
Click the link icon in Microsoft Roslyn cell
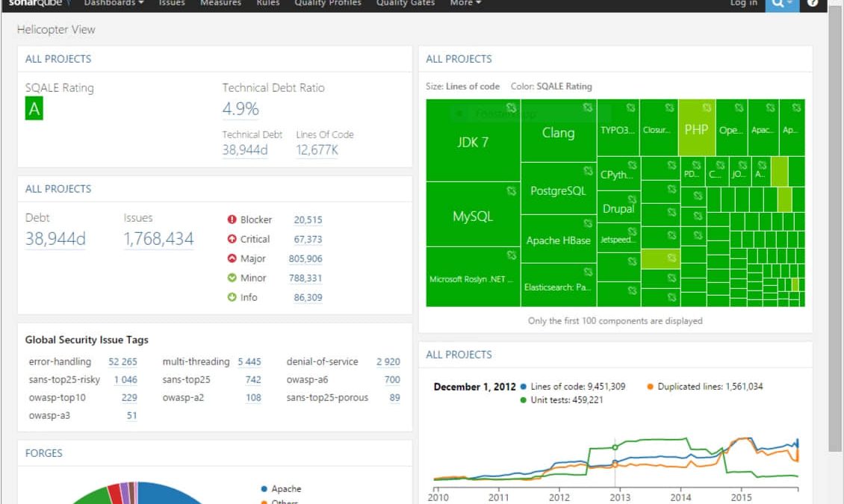click(511, 255)
